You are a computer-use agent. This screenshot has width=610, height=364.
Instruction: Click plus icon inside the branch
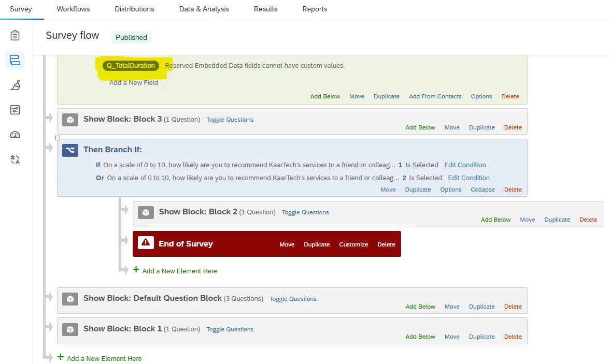(x=136, y=269)
